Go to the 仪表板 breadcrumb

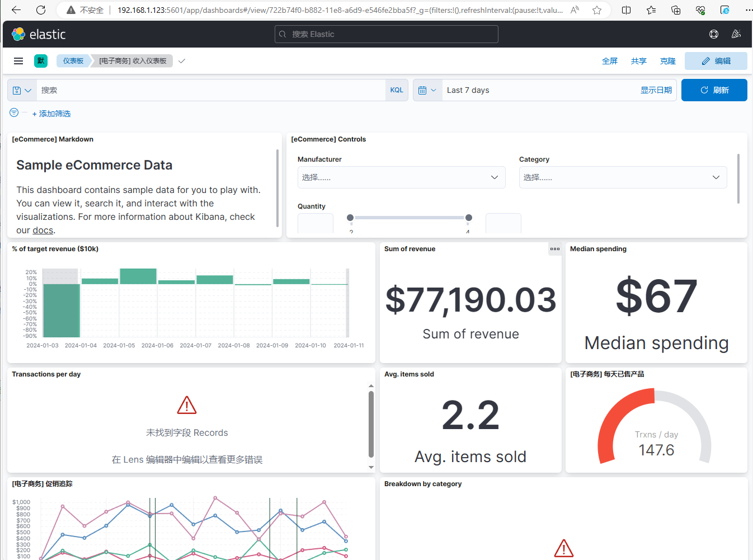[73, 61]
